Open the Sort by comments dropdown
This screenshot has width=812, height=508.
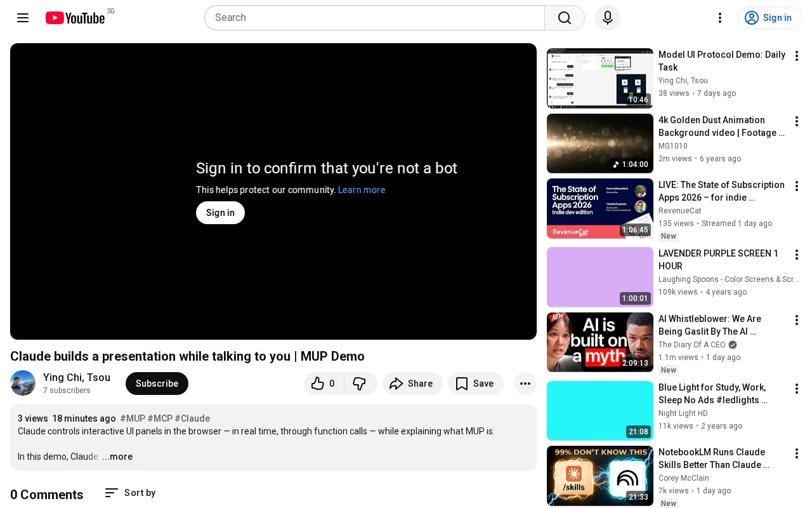[x=130, y=493]
